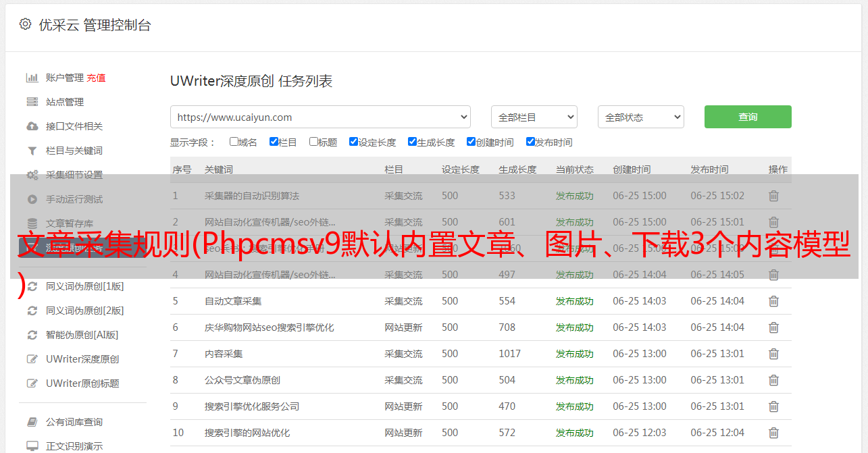The width and height of the screenshot is (868, 453).
Task: Uncheck the 创建时间 checkbox
Action: click(471, 142)
